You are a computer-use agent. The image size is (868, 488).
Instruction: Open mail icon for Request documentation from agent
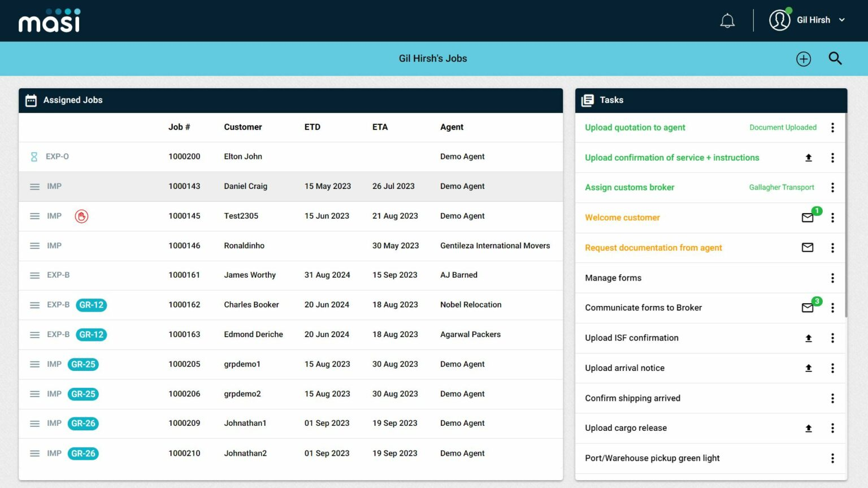click(x=808, y=248)
